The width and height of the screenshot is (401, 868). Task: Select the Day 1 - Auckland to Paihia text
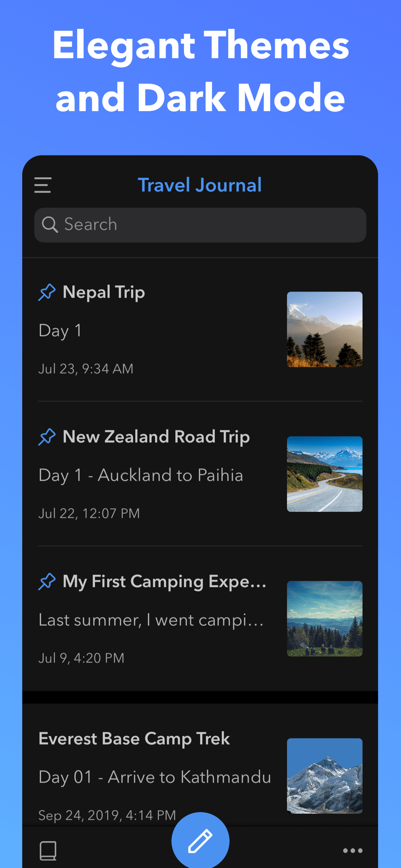tap(141, 475)
